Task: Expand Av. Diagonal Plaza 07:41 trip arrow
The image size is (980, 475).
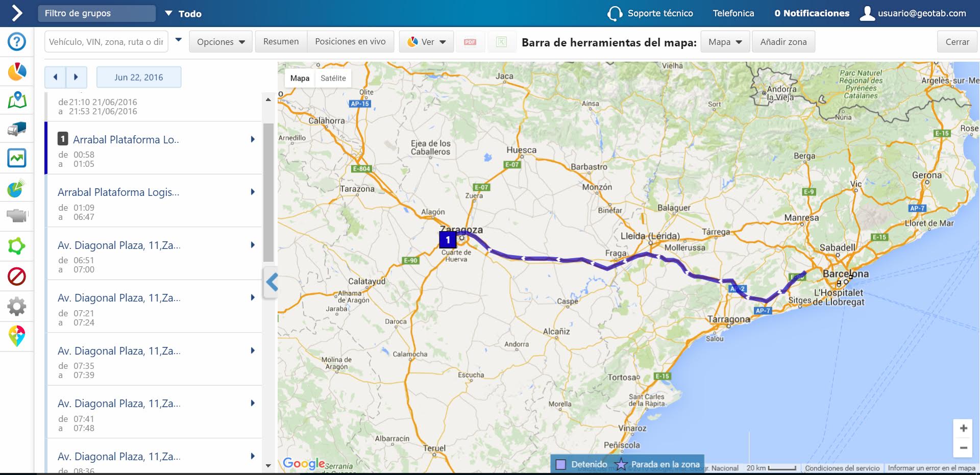Action: point(252,403)
